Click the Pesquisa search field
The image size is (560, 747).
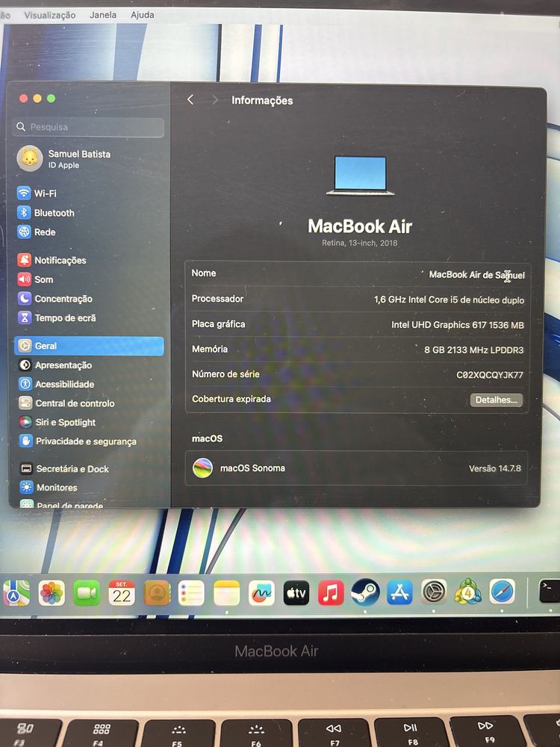pyautogui.click(x=89, y=127)
